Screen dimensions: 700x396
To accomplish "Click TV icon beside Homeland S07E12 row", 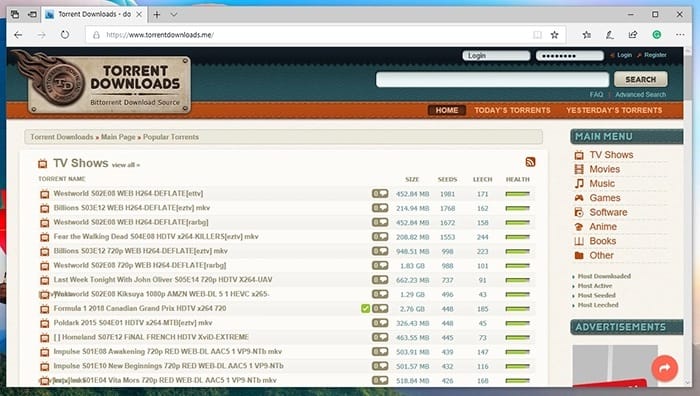I will [45, 338].
